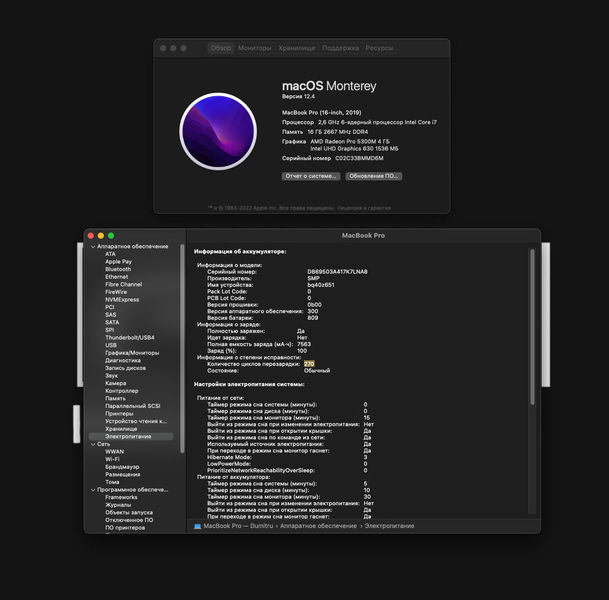Click the Лицензия и гарантия footer link
Screen dimensions: 609x600
point(364,208)
